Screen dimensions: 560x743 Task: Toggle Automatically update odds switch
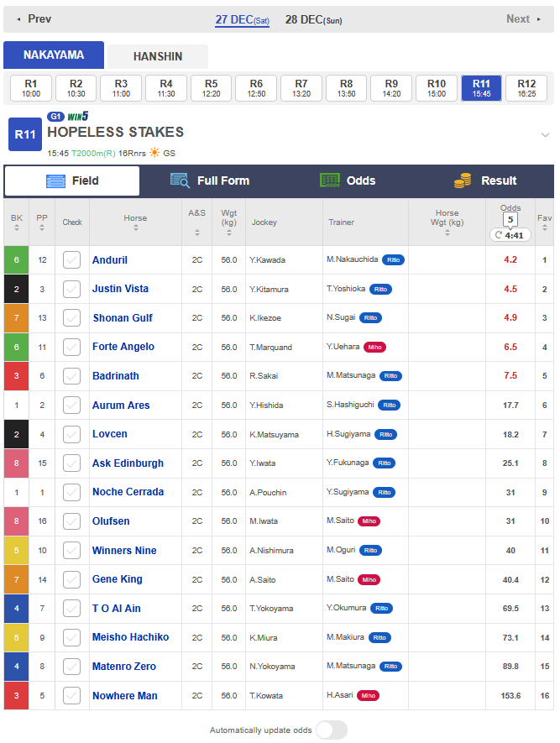[x=332, y=730]
